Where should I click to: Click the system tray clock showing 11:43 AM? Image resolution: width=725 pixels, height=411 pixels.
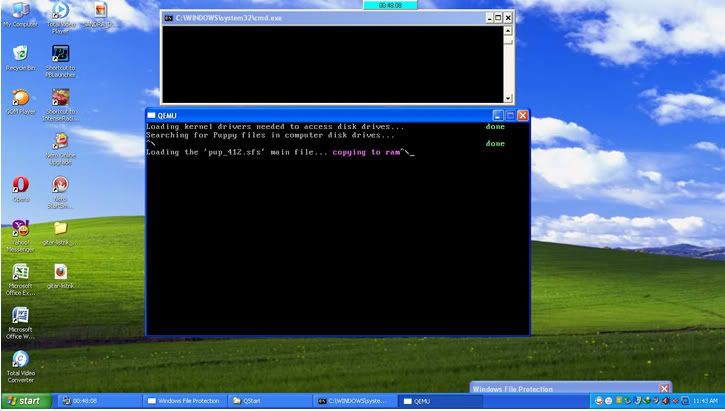[x=706, y=401]
